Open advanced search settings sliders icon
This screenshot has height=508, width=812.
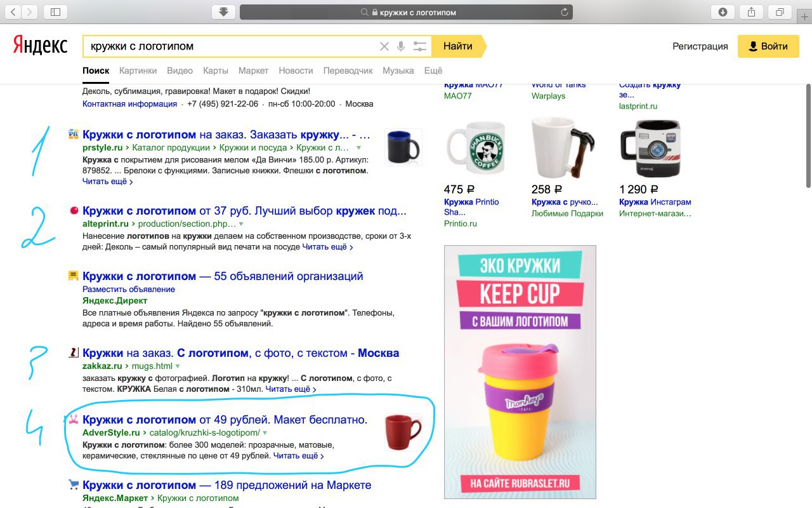[419, 46]
